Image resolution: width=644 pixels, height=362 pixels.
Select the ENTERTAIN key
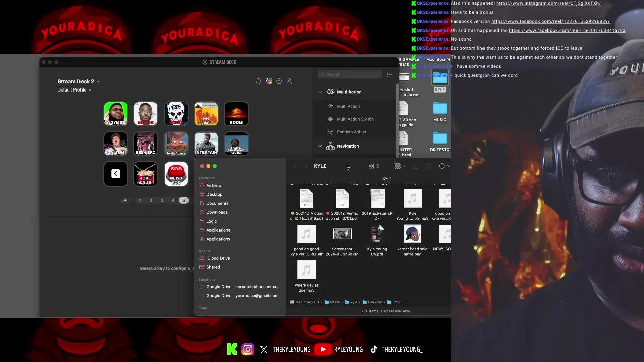[206, 144]
